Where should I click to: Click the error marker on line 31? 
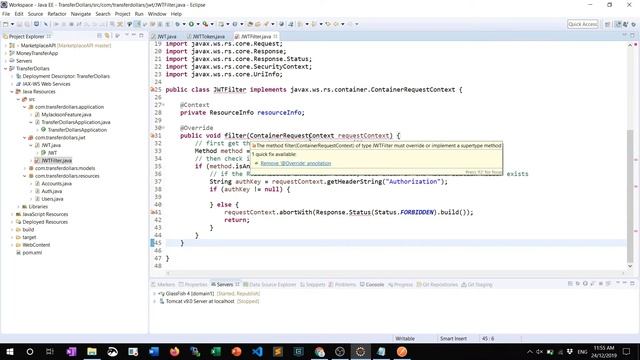tap(152, 136)
